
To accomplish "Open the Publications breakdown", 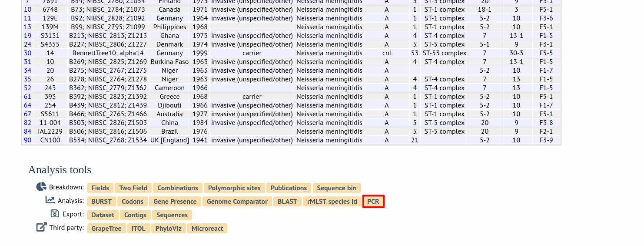I will point(289,188).
